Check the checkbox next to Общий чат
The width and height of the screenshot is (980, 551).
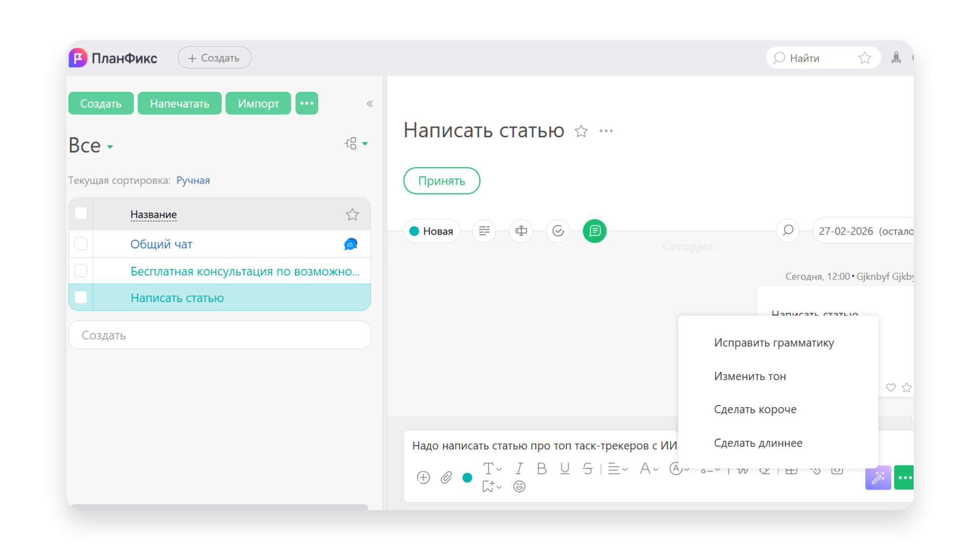click(80, 243)
